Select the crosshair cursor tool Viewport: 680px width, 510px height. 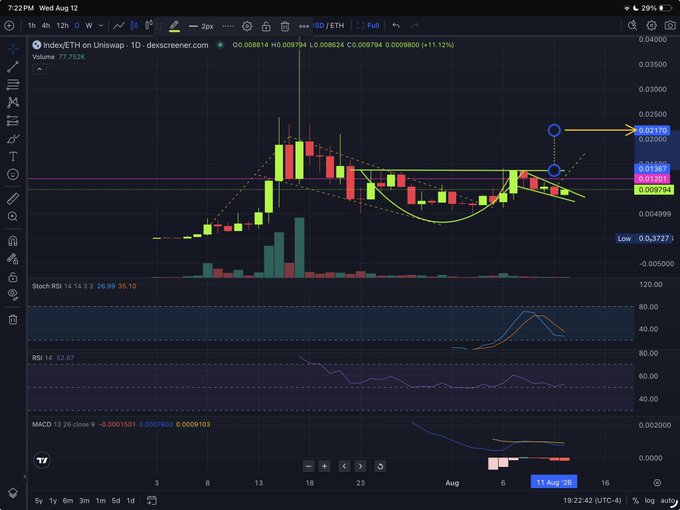tap(13, 49)
